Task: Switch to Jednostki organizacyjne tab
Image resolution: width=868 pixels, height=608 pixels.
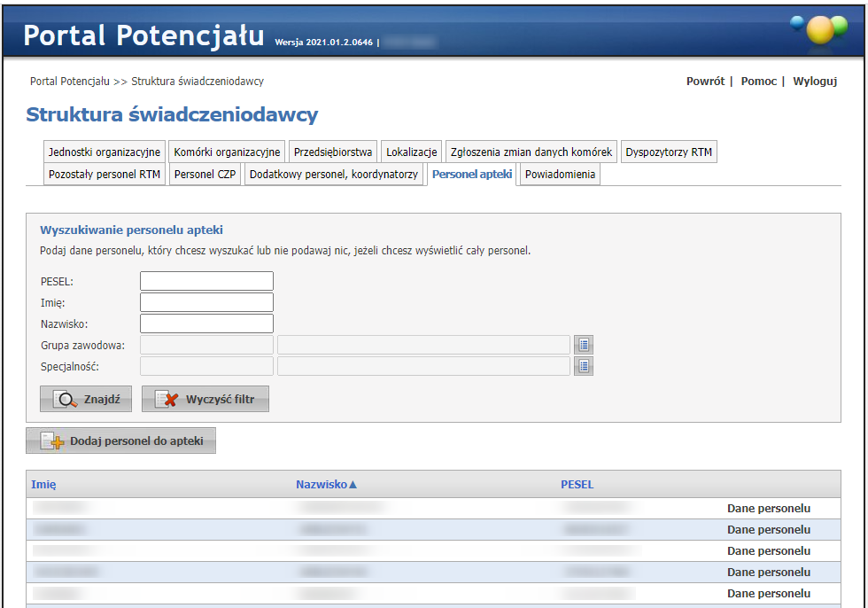Action: 104,152
